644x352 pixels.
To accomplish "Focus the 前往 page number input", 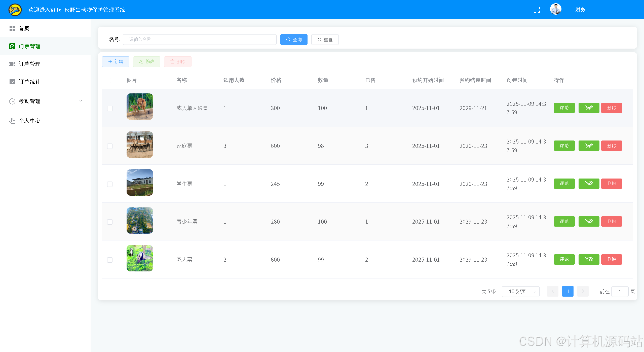I will pyautogui.click(x=620, y=292).
